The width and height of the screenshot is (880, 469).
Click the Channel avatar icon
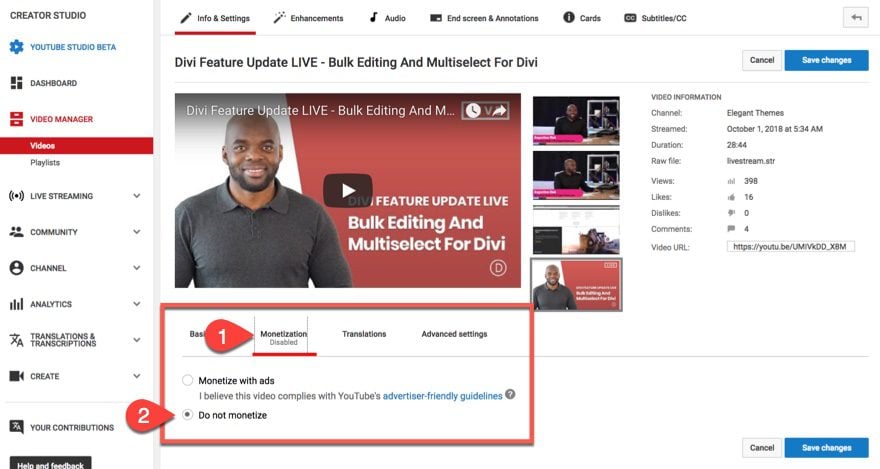pos(16,268)
